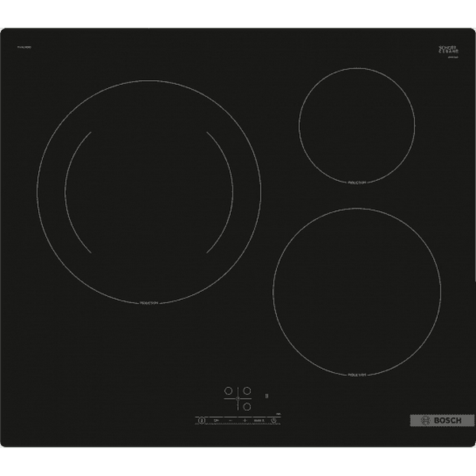This screenshot has height=476, width=476.
Task: Tap the main power on/off symbol
Action: [x=202, y=420]
